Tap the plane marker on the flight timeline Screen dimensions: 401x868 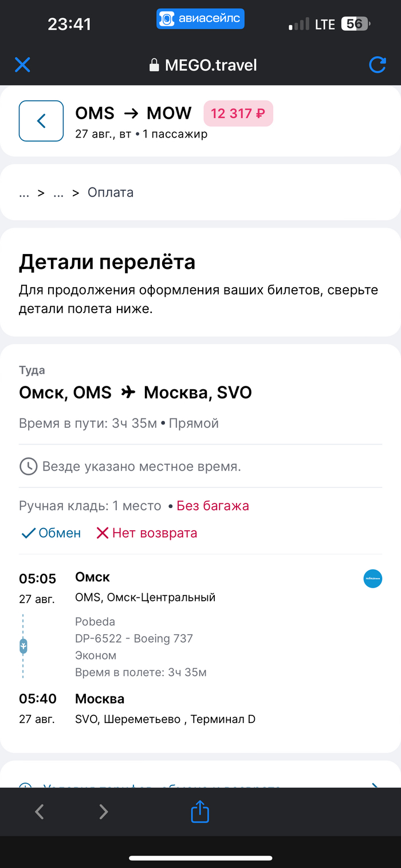pos(23,646)
